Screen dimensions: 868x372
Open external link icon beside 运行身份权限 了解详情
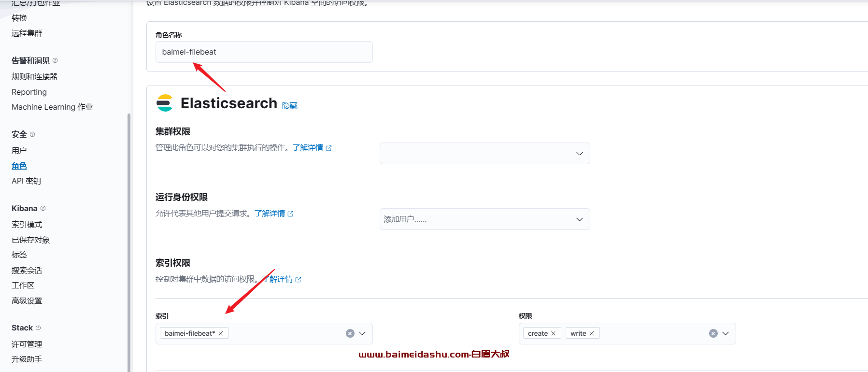(x=291, y=214)
